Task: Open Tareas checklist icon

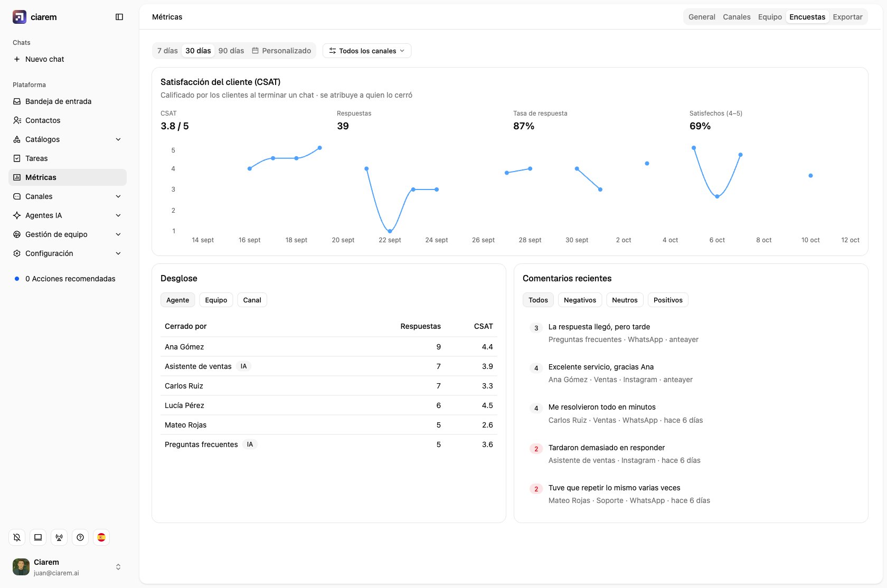Action: 17,158
